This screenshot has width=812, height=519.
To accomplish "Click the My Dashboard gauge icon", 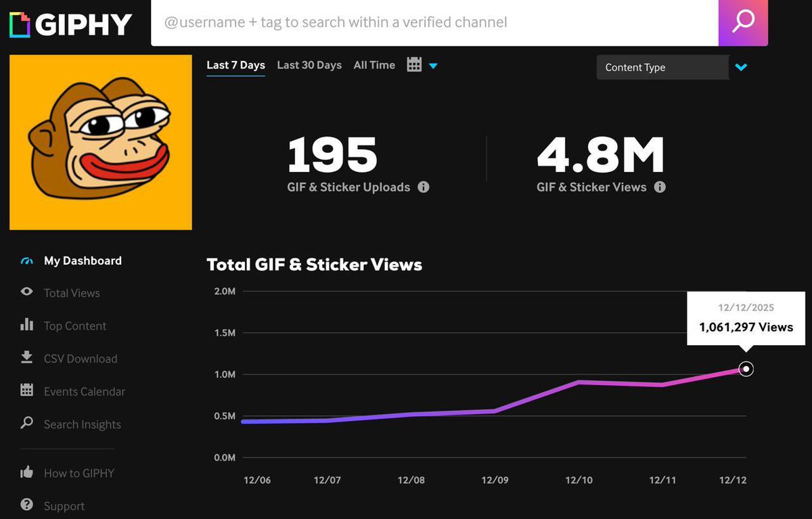I will pos(27,261).
